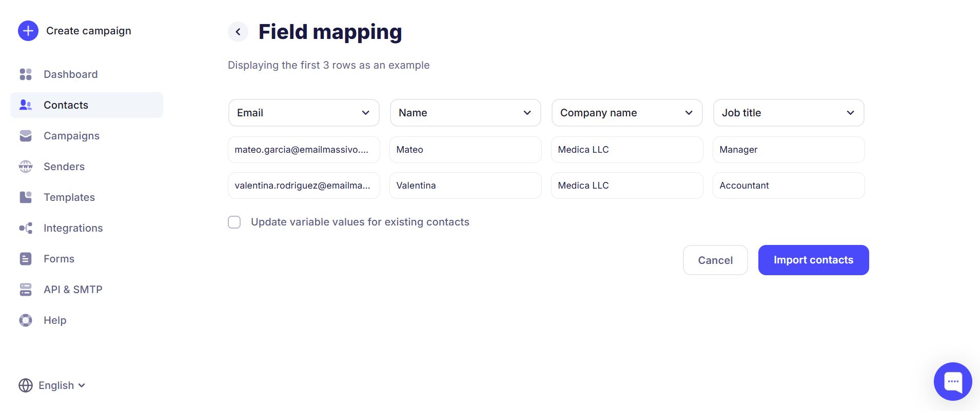
Task: Open the Templates menu item
Action: pos(69,197)
